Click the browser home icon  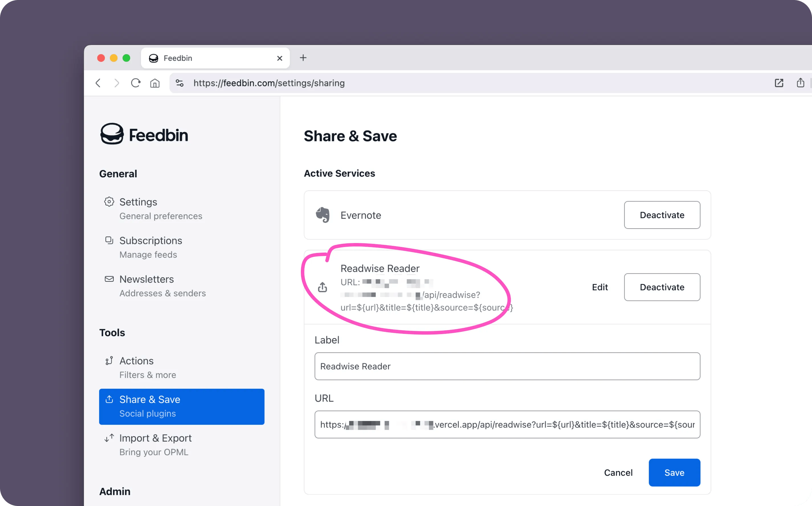click(155, 83)
